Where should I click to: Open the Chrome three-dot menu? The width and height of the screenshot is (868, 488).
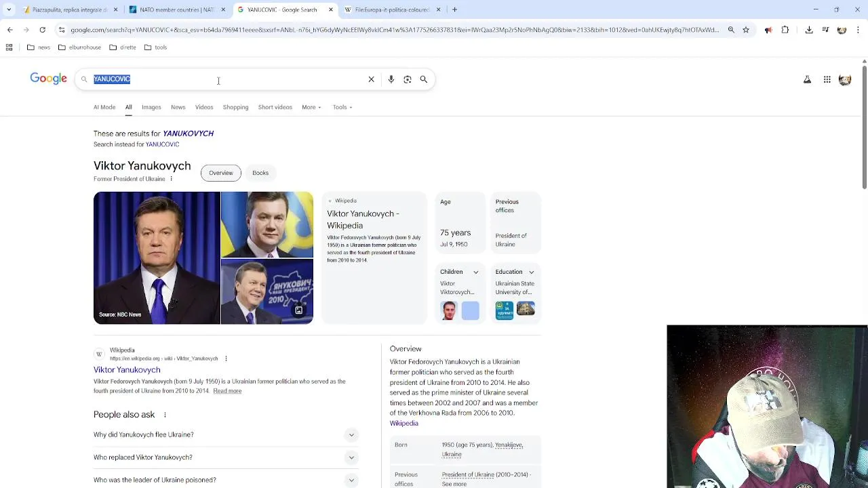point(859,30)
